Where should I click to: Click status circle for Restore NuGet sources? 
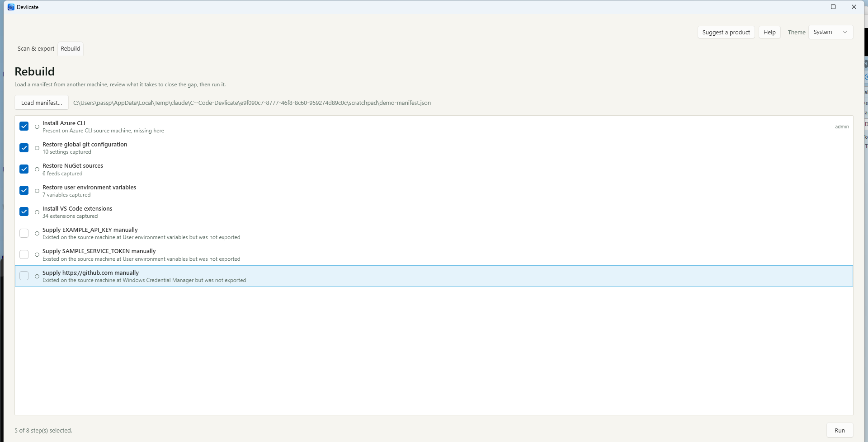tap(37, 169)
